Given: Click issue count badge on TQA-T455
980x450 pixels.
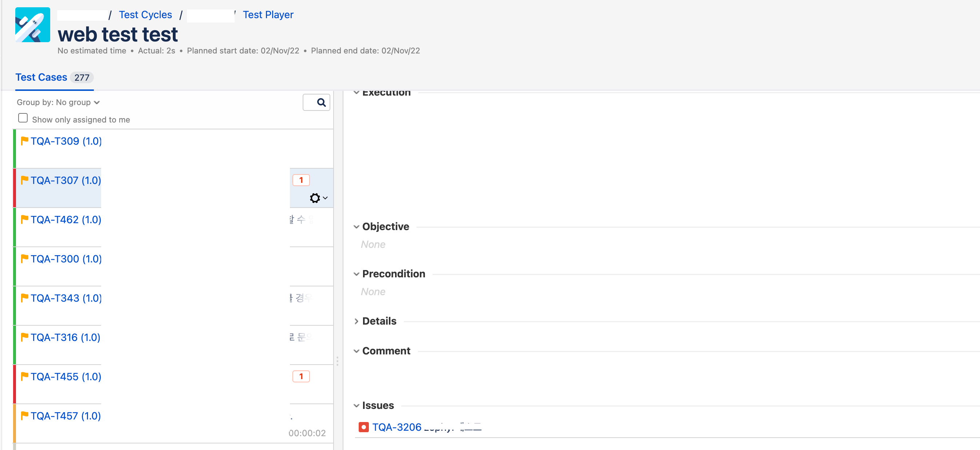Looking at the screenshot, I should 300,376.
